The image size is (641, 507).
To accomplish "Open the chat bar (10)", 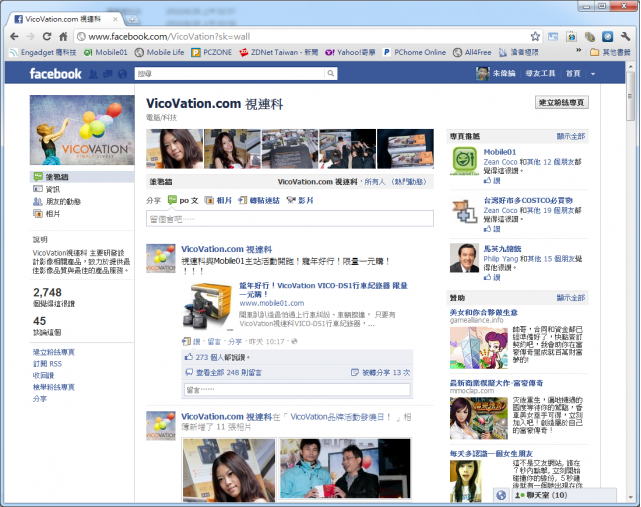I will (x=563, y=495).
